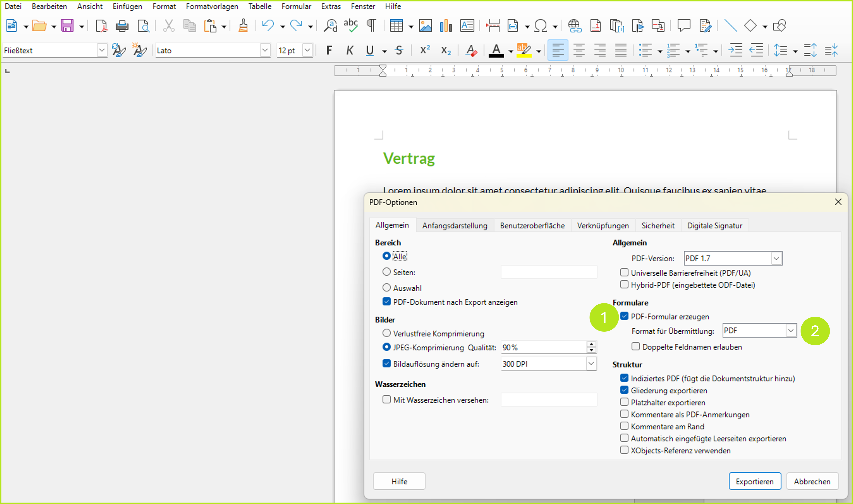
Task: Run the spell check
Action: pyautogui.click(x=350, y=26)
